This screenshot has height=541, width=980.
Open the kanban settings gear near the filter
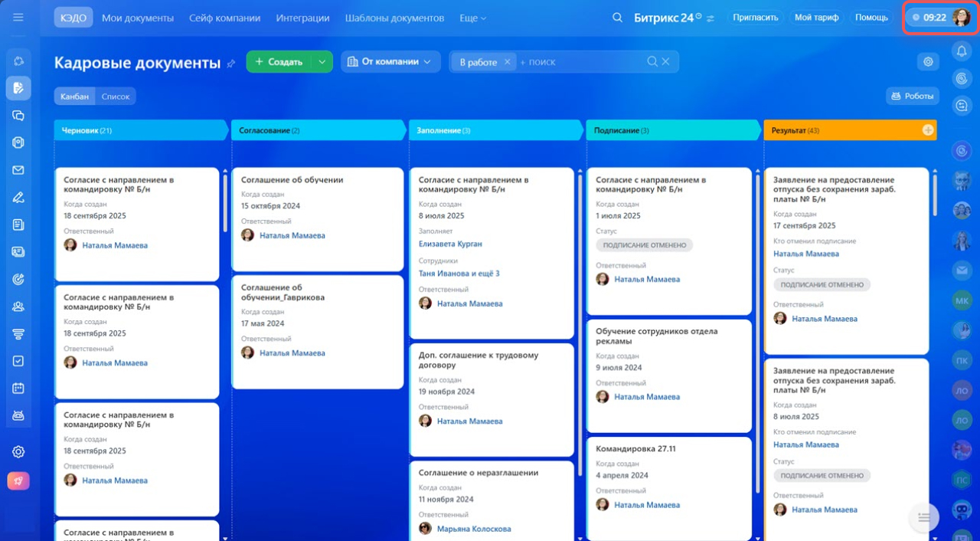[928, 62]
